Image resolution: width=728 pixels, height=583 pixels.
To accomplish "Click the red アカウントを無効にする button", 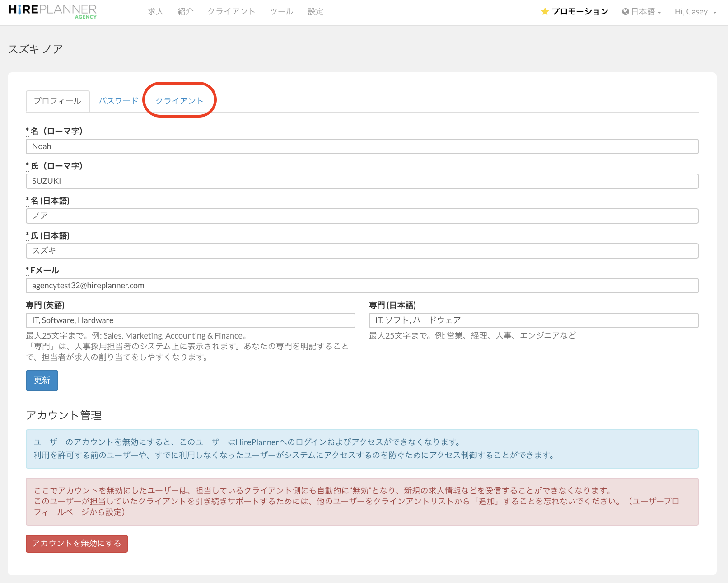I will pos(76,543).
